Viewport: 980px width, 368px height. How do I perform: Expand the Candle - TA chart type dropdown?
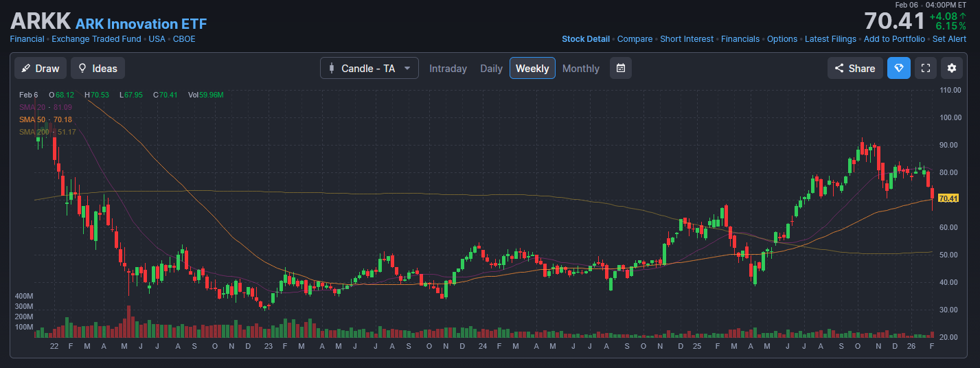pyautogui.click(x=369, y=68)
